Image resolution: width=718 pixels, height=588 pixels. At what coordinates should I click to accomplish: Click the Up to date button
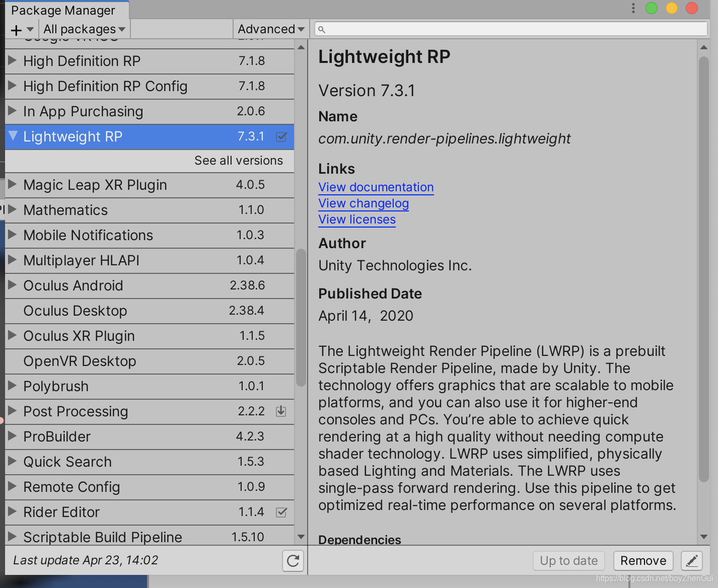(x=569, y=561)
